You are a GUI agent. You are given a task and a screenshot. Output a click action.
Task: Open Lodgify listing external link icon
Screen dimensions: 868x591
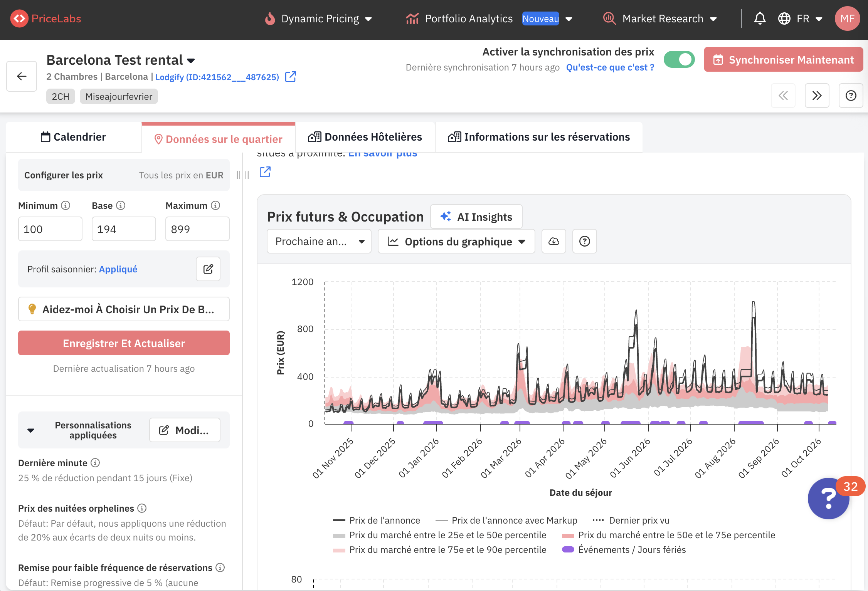click(290, 77)
